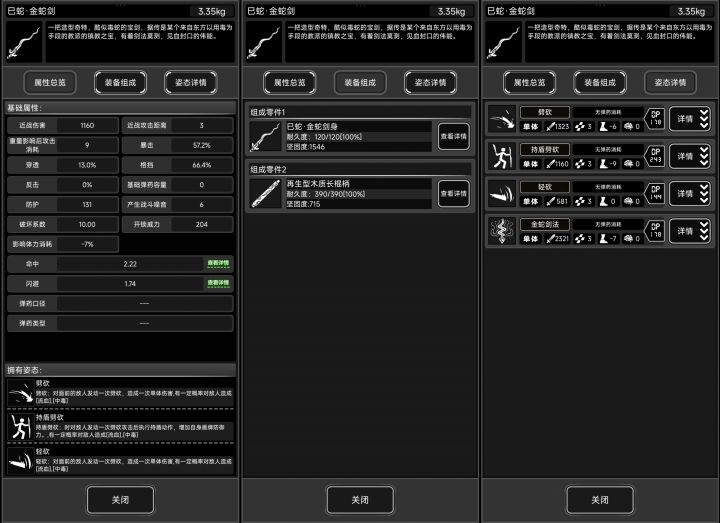Click the 巳蛇·金蛇剑身 component icon
The width and height of the screenshot is (720, 523).
pyautogui.click(x=265, y=136)
